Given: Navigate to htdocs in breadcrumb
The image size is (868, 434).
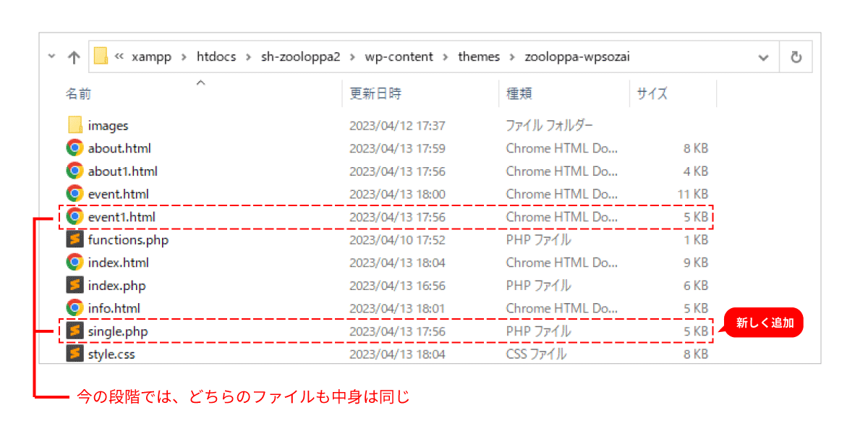Looking at the screenshot, I should 216,56.
